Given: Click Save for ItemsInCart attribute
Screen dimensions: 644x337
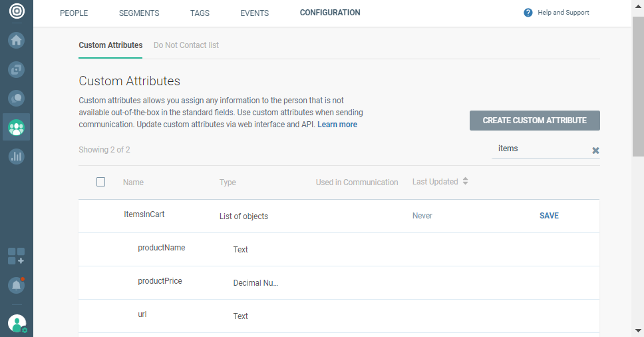Looking at the screenshot, I should 549,216.
